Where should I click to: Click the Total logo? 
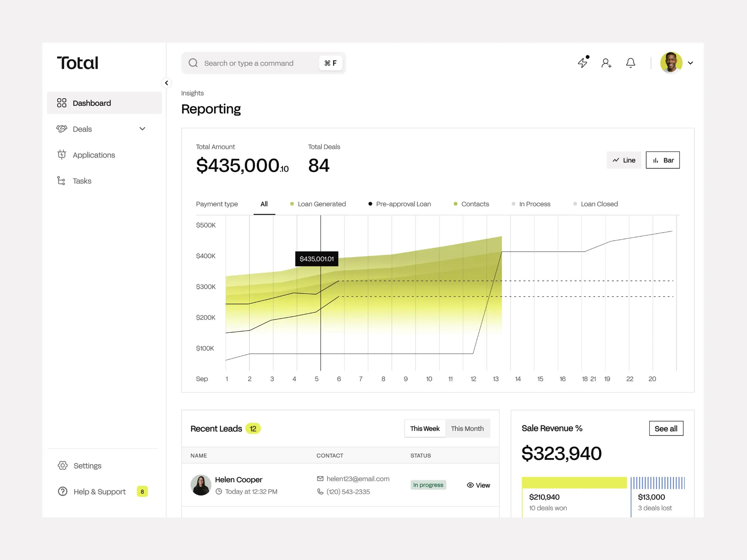78,63
